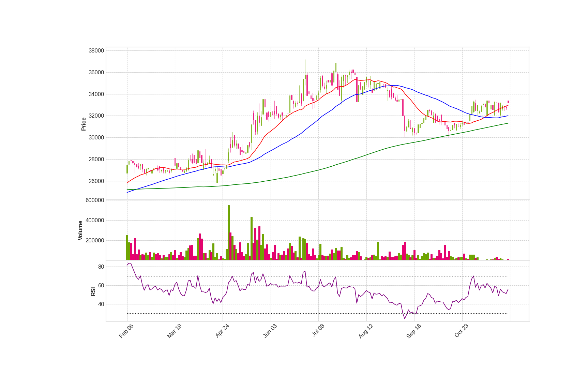Click the 38000 price axis label
The image size is (588, 392).
pyautogui.click(x=96, y=51)
